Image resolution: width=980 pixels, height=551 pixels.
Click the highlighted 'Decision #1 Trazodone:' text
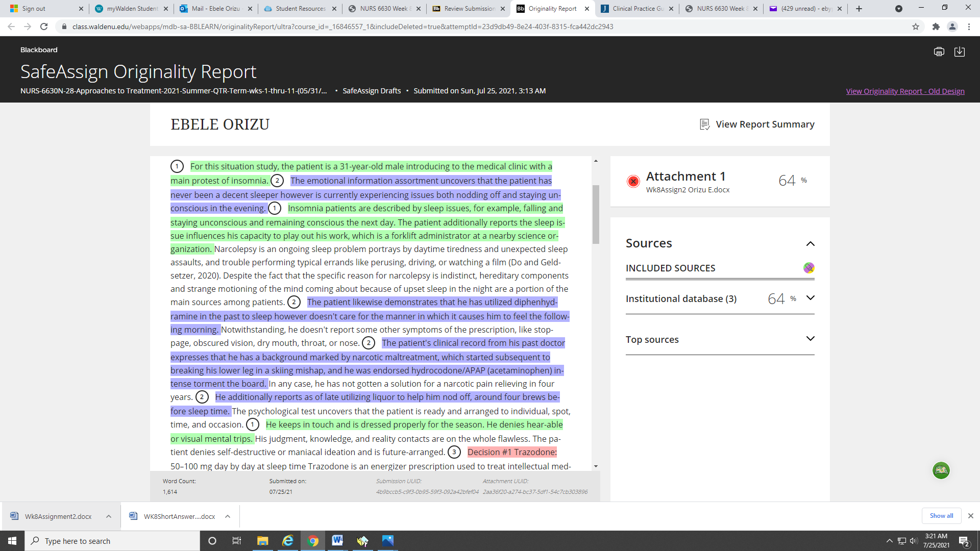point(512,452)
